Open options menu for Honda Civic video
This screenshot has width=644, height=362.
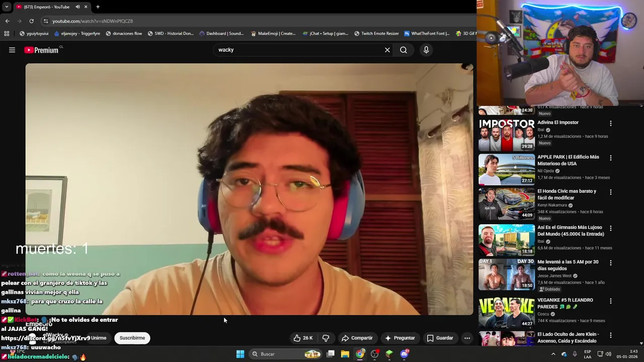point(611,192)
